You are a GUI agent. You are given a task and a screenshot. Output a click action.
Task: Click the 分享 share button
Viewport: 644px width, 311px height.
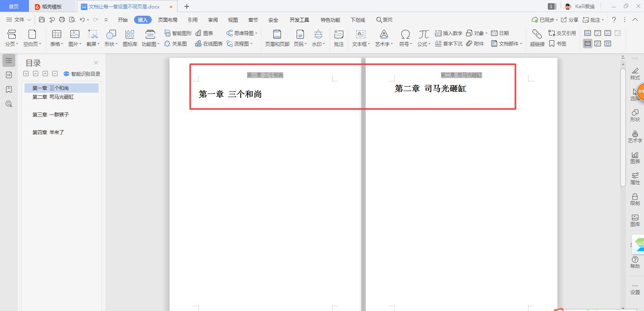570,20
